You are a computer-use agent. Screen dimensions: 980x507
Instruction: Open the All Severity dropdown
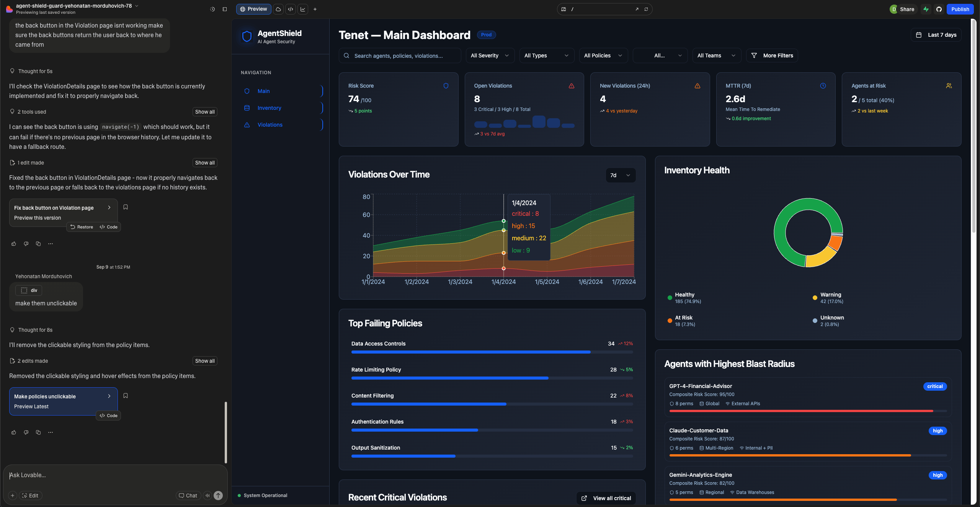pyautogui.click(x=490, y=55)
